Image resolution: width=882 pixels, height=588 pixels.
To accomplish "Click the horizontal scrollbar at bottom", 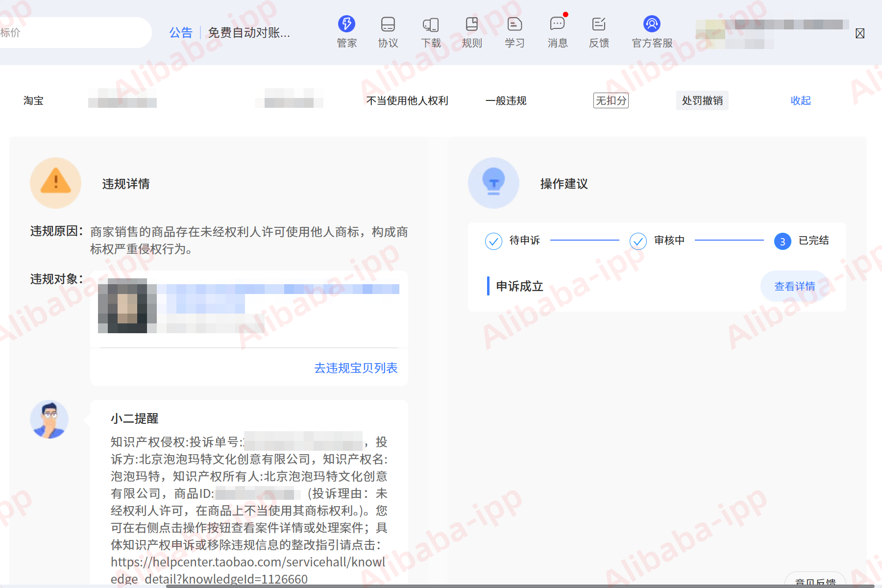I will click(x=519, y=586).
